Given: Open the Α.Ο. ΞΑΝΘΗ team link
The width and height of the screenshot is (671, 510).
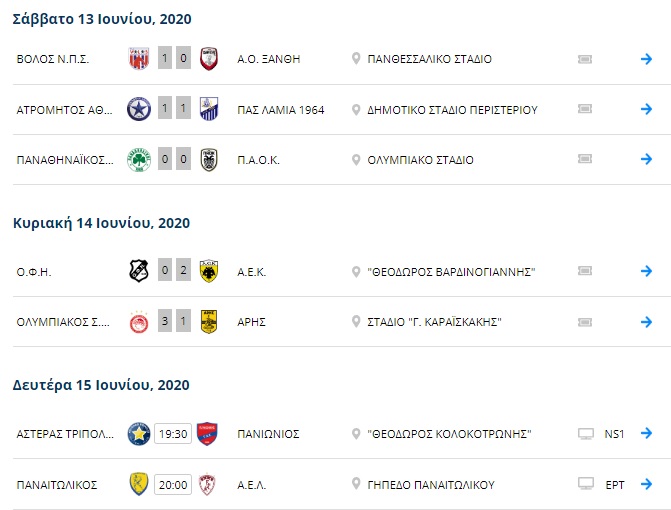Looking at the screenshot, I should pyautogui.click(x=269, y=59).
